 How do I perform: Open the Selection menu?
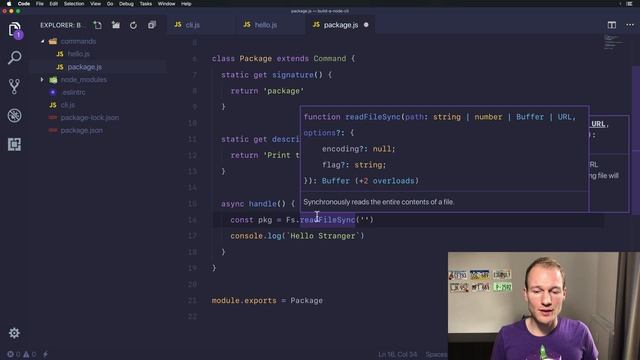[74, 4]
